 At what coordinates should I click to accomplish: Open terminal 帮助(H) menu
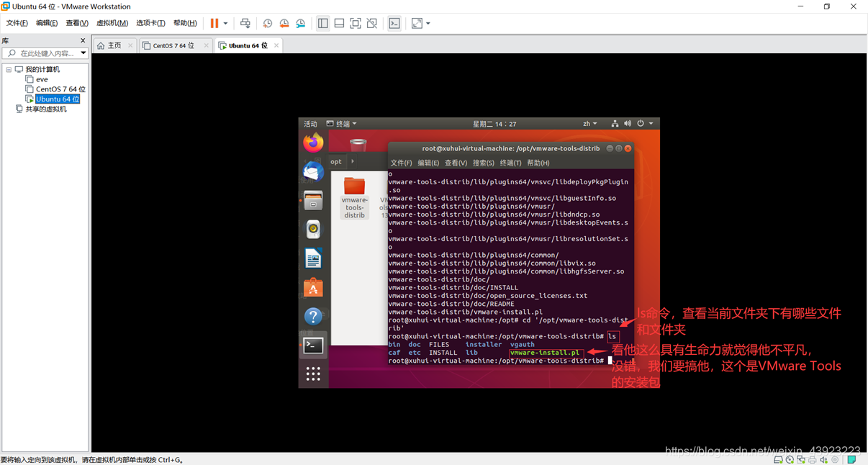(538, 163)
